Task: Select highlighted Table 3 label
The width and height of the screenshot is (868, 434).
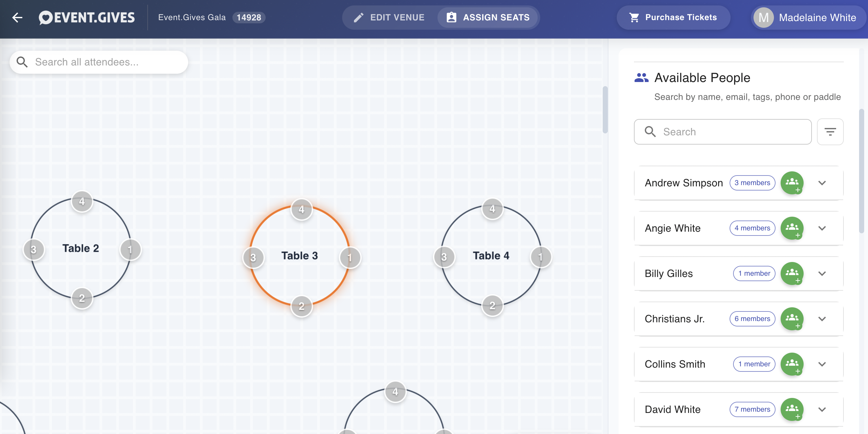Action: pyautogui.click(x=299, y=256)
